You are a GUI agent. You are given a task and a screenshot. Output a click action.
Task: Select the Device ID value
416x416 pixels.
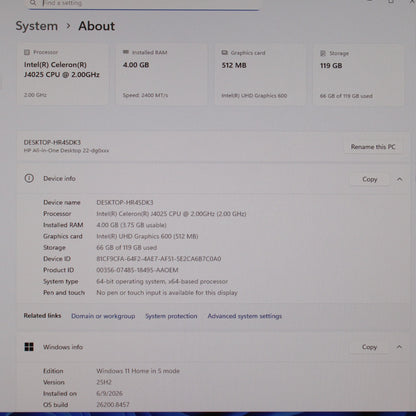click(x=159, y=259)
